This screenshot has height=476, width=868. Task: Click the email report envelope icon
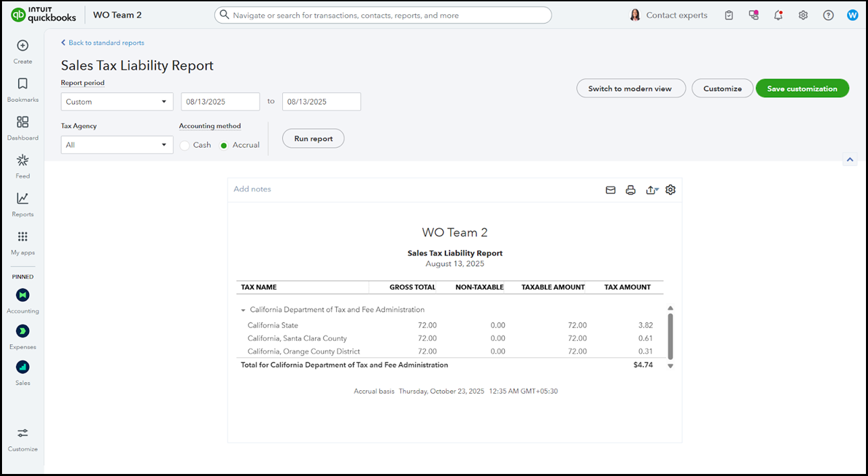(610, 190)
